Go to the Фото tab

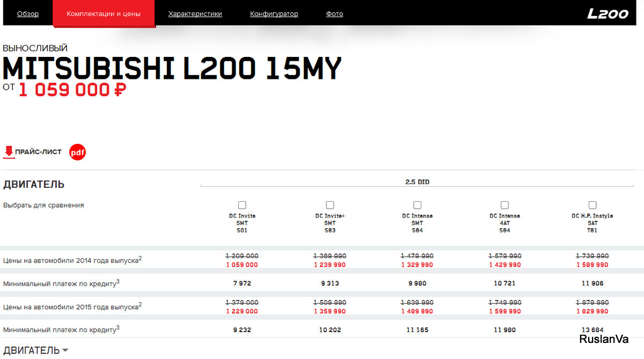click(x=334, y=14)
